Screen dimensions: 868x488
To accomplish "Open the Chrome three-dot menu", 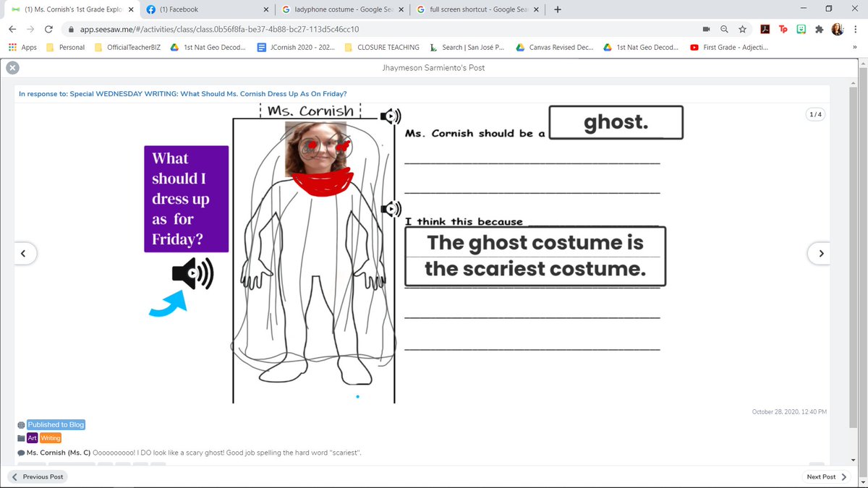I will 856,30.
